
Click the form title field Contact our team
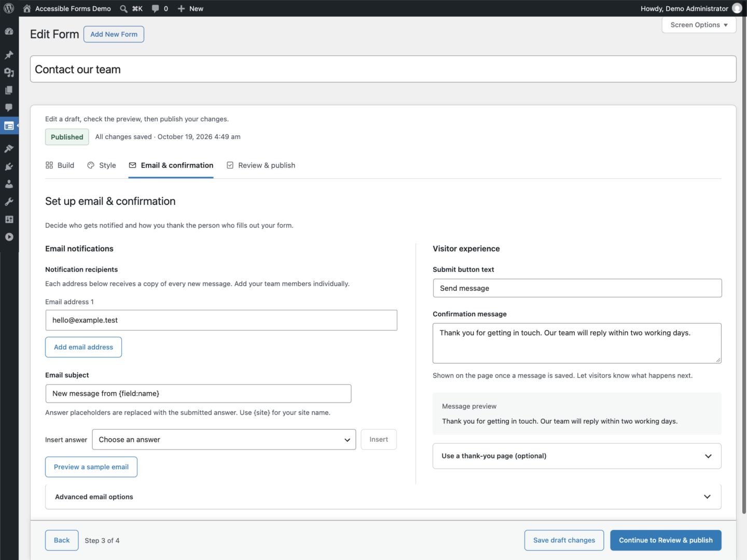click(x=383, y=69)
